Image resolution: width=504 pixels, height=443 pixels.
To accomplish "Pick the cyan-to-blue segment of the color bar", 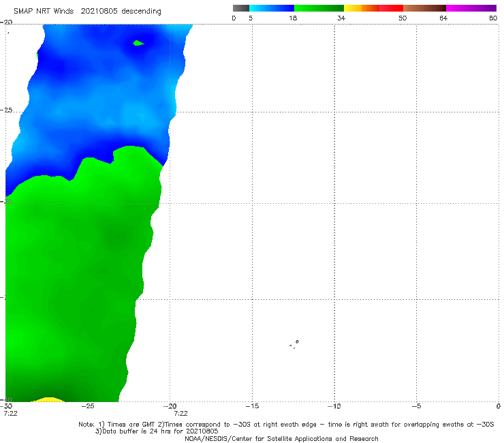I will point(272,8).
